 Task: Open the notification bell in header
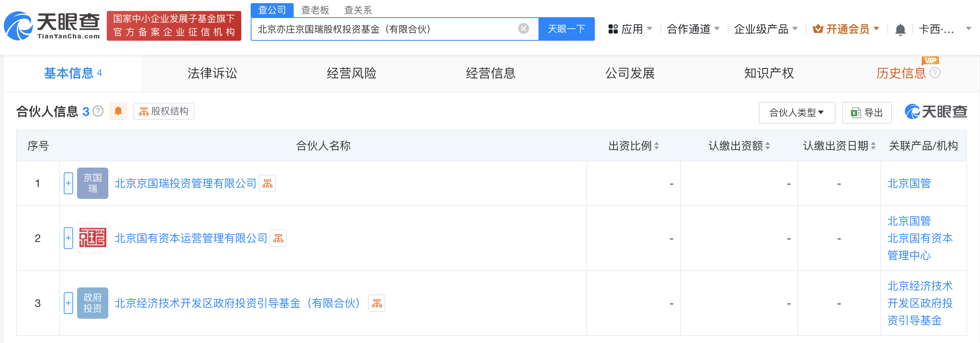tap(900, 29)
